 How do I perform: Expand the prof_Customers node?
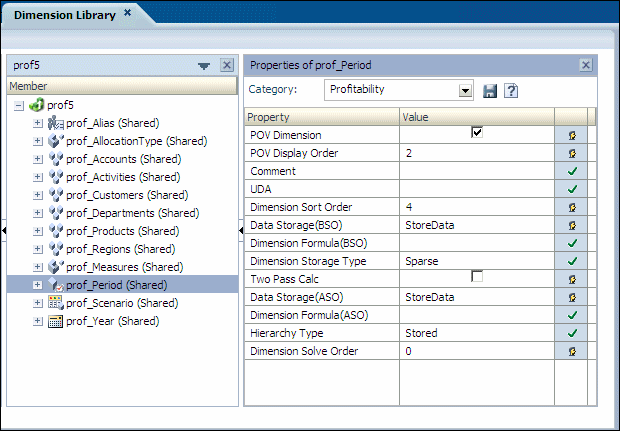(38, 195)
